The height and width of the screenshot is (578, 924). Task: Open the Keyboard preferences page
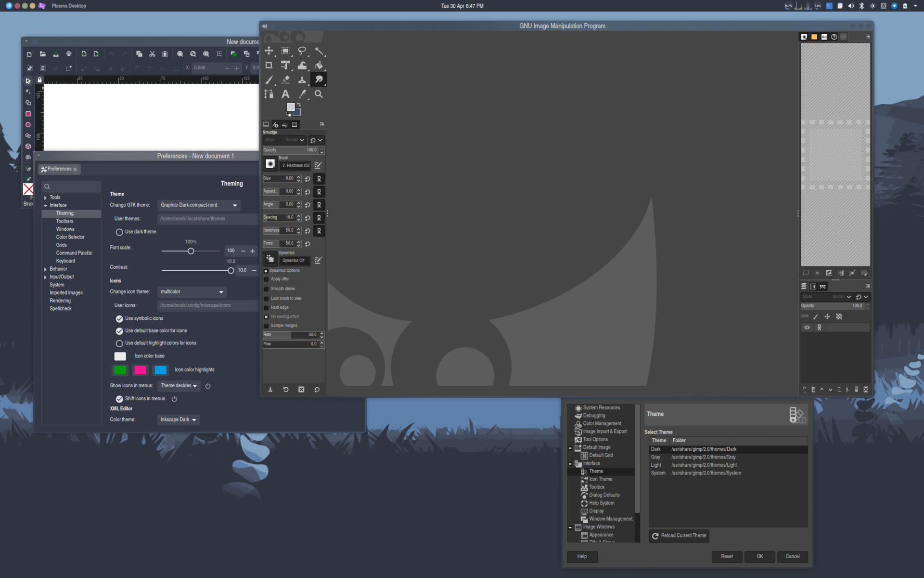(65, 261)
